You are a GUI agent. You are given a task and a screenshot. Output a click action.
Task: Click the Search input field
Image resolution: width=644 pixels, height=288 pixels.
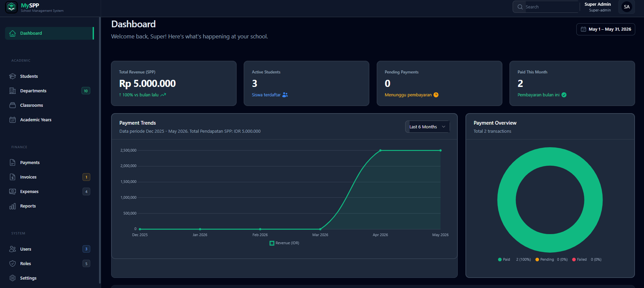(x=546, y=7)
